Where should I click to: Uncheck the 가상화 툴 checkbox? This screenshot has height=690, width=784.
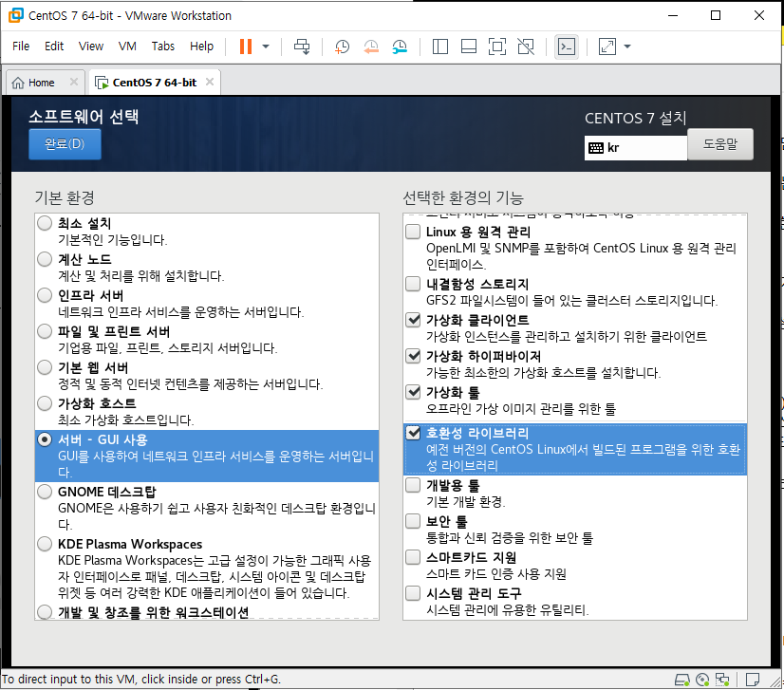(x=413, y=391)
